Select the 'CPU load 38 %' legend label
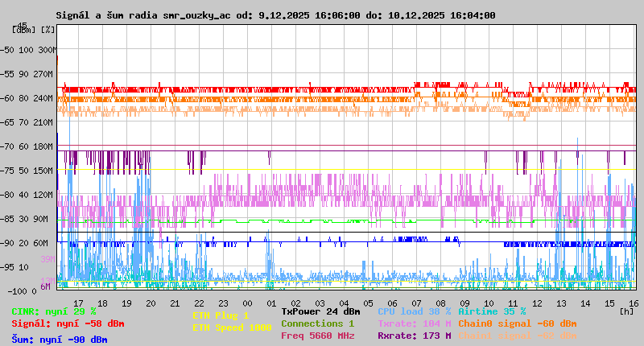This screenshot has width=644, height=346. pyautogui.click(x=414, y=311)
